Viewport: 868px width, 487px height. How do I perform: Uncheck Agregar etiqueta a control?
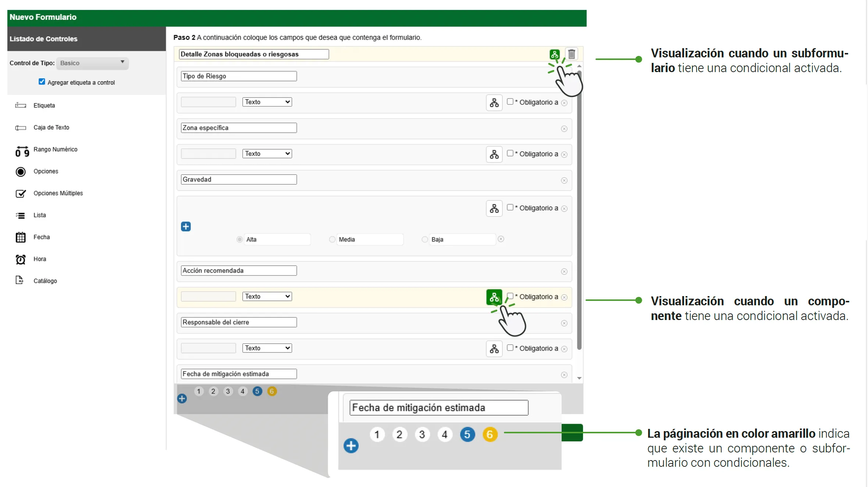coord(42,82)
